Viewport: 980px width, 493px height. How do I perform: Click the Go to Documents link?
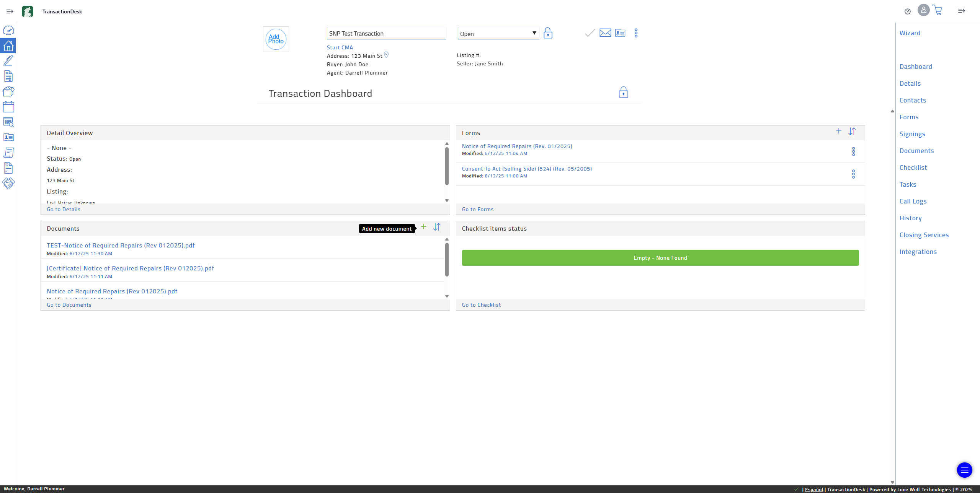69,305
